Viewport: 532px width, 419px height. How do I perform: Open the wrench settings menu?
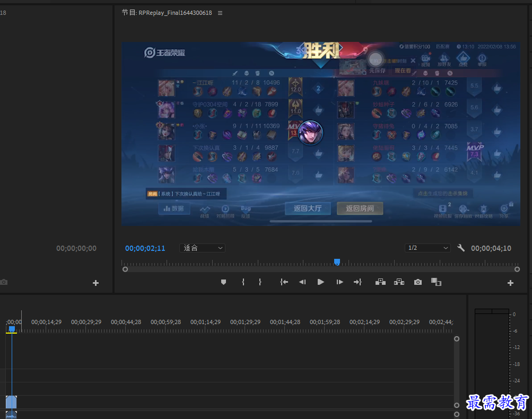(x=461, y=248)
